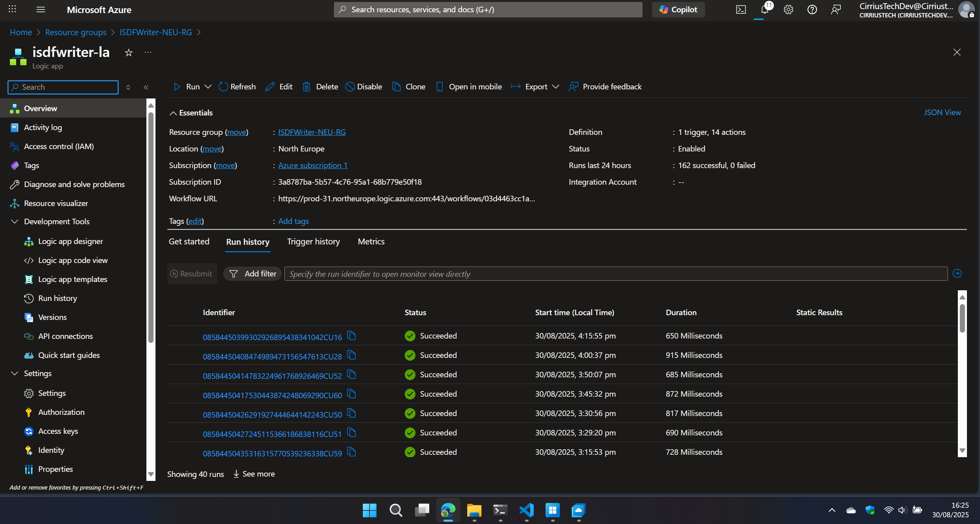Collapse the Development Tools group

(x=15, y=221)
